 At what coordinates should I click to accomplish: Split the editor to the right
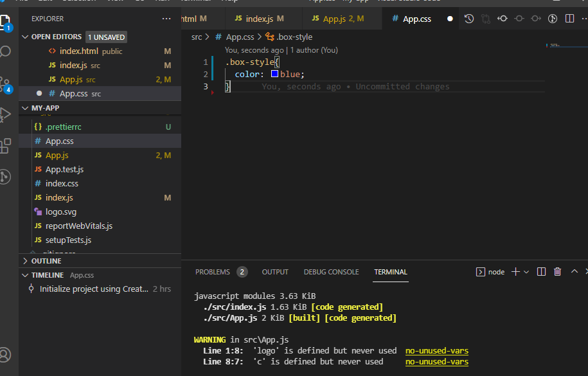[569, 19]
